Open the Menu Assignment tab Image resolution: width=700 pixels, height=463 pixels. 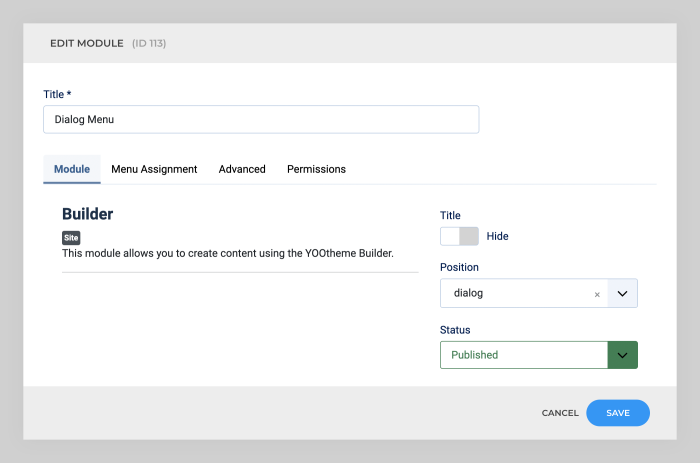coord(154,169)
